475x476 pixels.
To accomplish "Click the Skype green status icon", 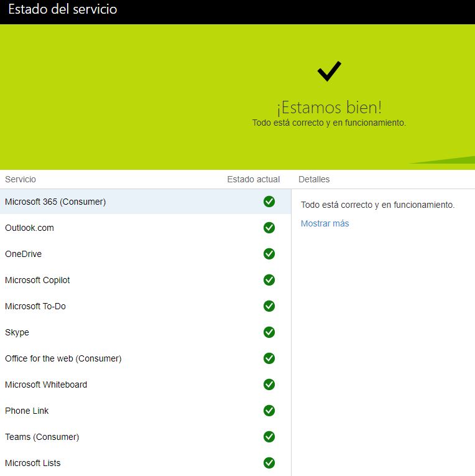I will [x=269, y=332].
